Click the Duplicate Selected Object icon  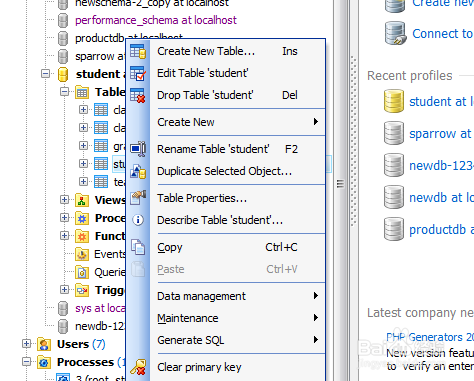[138, 171]
